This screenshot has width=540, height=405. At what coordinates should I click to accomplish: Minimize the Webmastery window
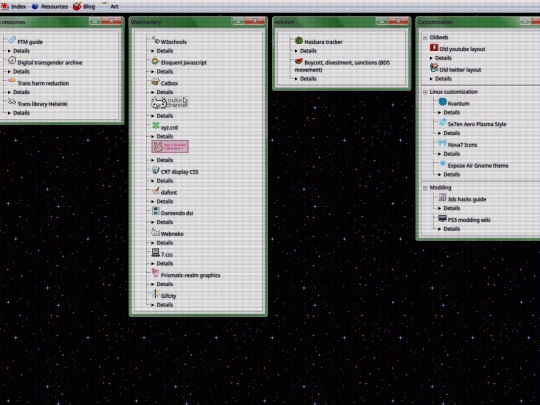point(238,21)
